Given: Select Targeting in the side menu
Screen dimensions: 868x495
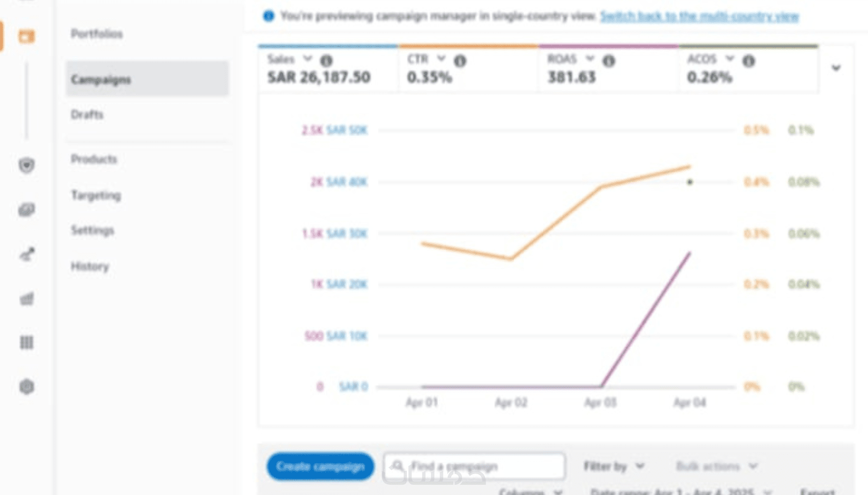Looking at the screenshot, I should (x=96, y=195).
